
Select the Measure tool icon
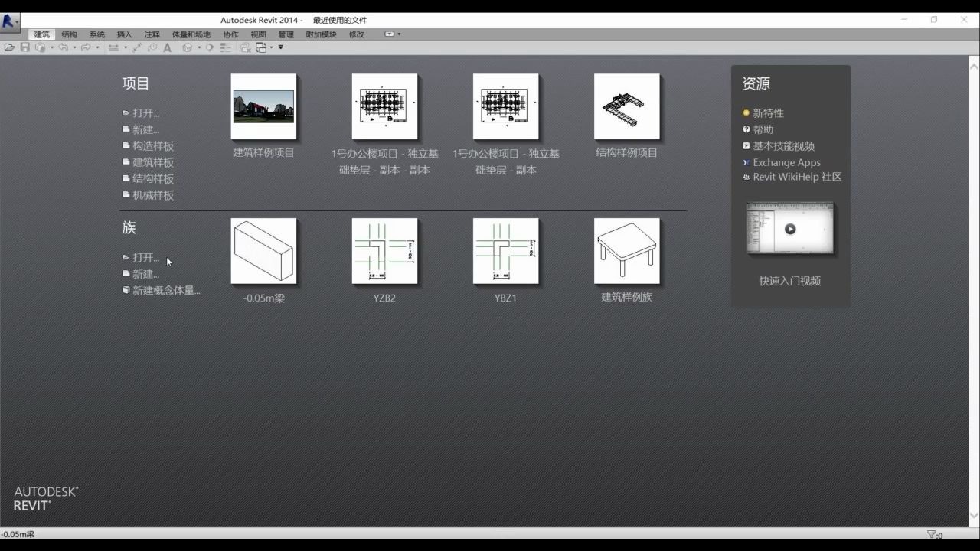click(x=138, y=47)
